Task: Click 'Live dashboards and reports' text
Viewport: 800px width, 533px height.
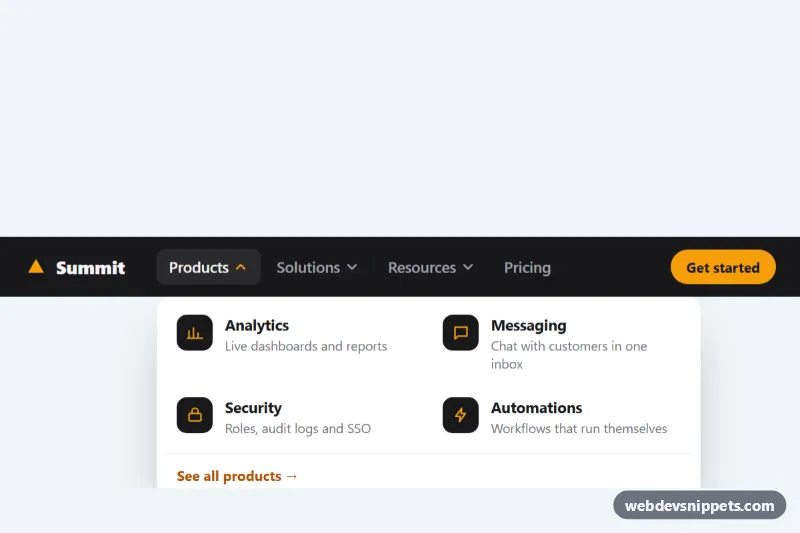Action: click(x=306, y=346)
